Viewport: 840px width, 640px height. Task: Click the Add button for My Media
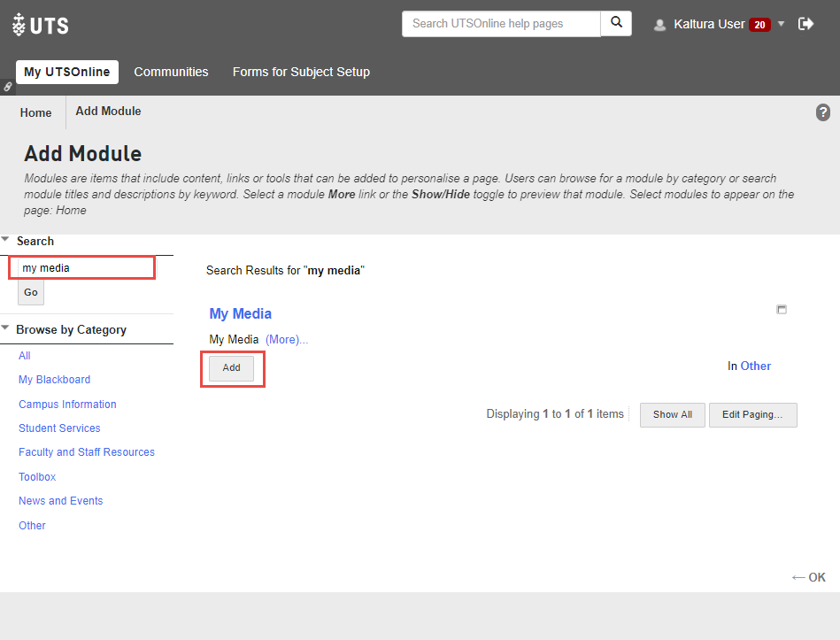[231, 368]
